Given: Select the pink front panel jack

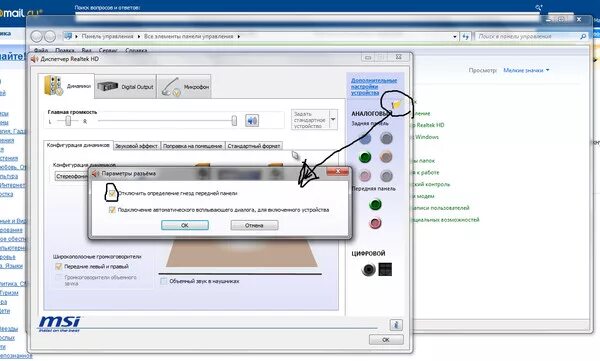Looking at the screenshot, I should [375, 223].
